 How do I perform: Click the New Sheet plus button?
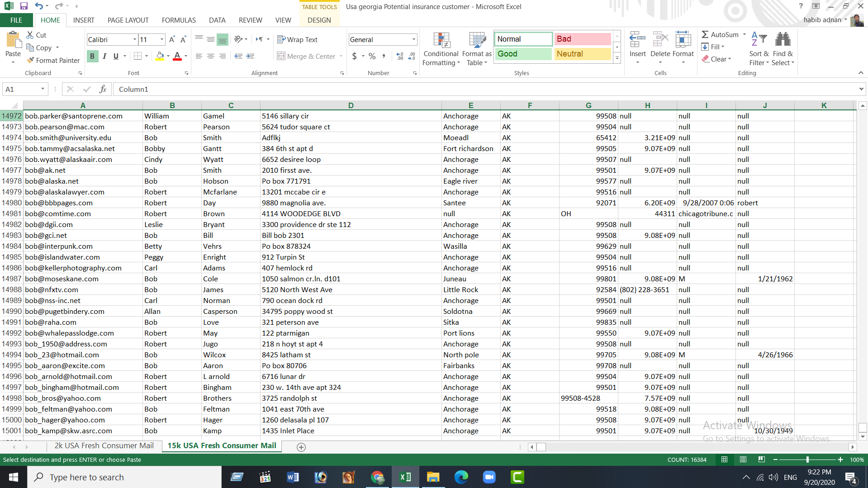point(301,447)
